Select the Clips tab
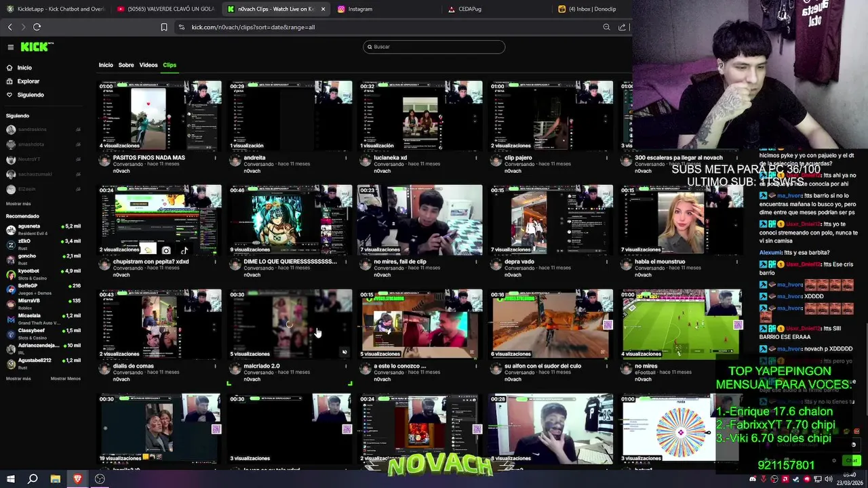The width and height of the screenshot is (868, 488). 170,65
